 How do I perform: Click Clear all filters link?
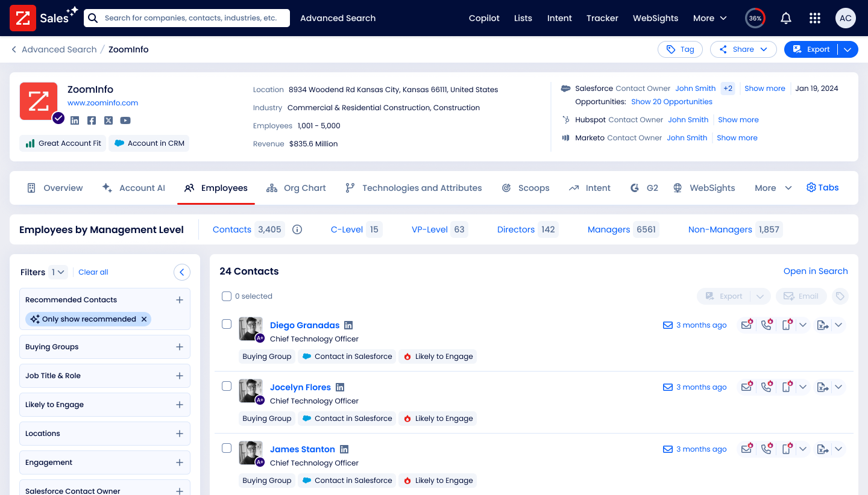point(93,272)
